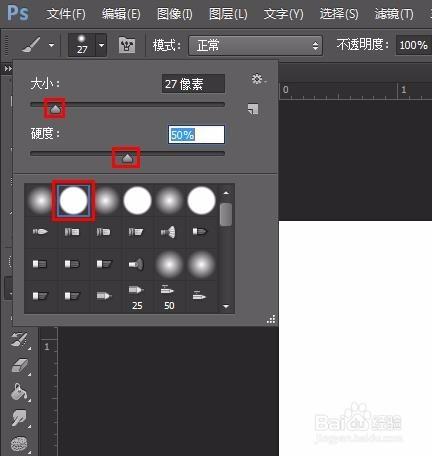432x456 pixels.
Task: Select first soft round brush in third row
Action: click(169, 265)
